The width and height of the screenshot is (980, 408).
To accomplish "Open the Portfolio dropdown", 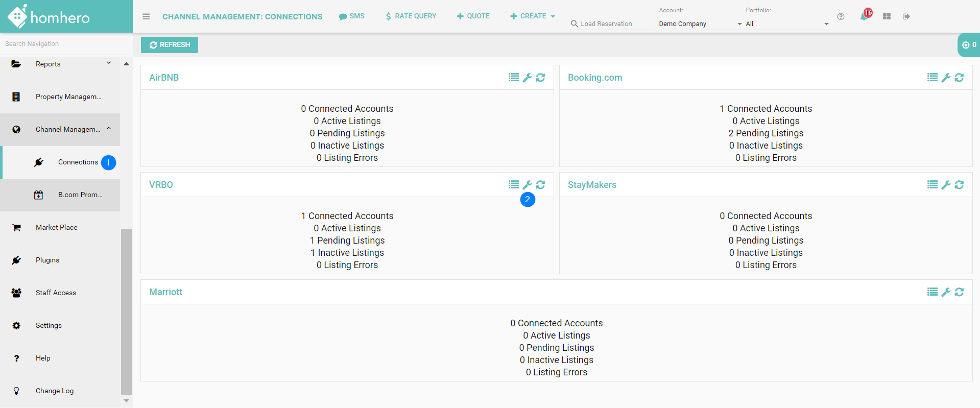I will (786, 24).
